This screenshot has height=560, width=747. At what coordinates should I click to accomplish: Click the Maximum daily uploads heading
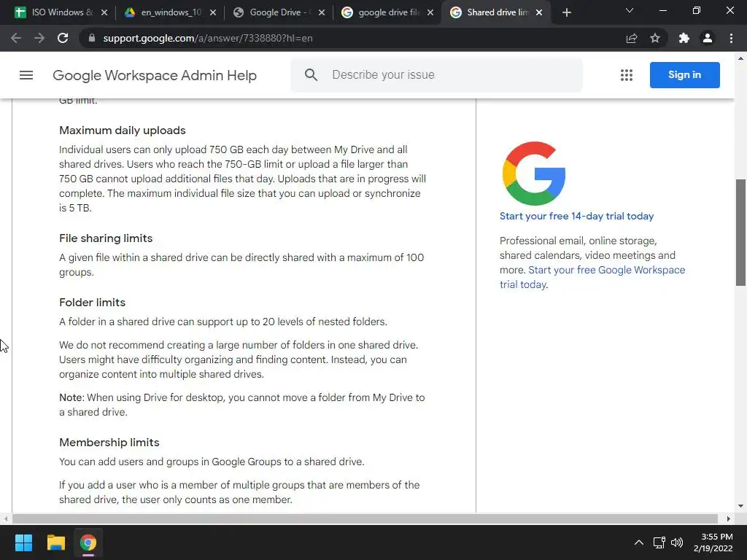(123, 131)
